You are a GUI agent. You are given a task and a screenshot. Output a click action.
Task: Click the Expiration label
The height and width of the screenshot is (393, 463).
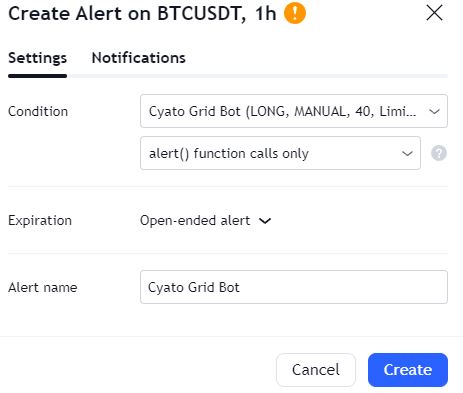pos(40,221)
